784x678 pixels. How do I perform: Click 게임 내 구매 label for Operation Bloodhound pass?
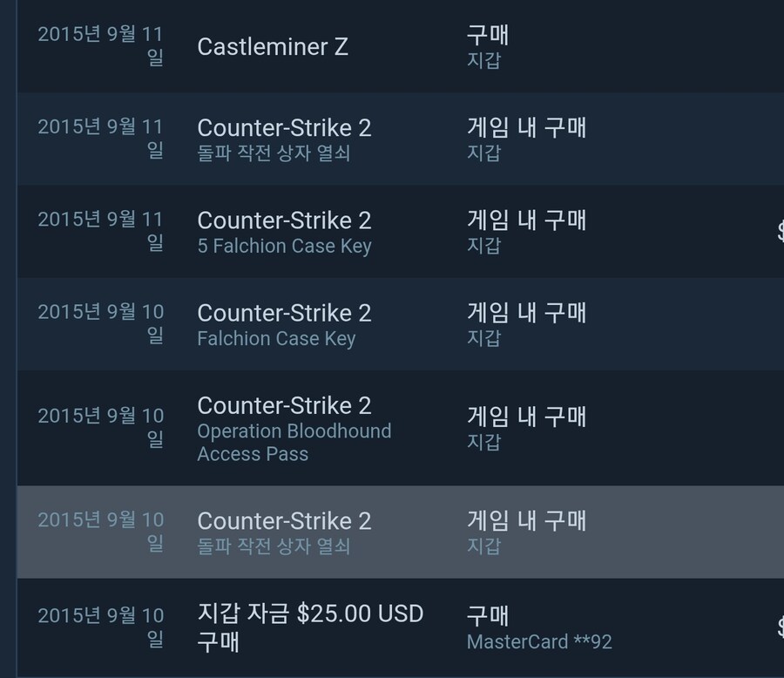(x=526, y=417)
